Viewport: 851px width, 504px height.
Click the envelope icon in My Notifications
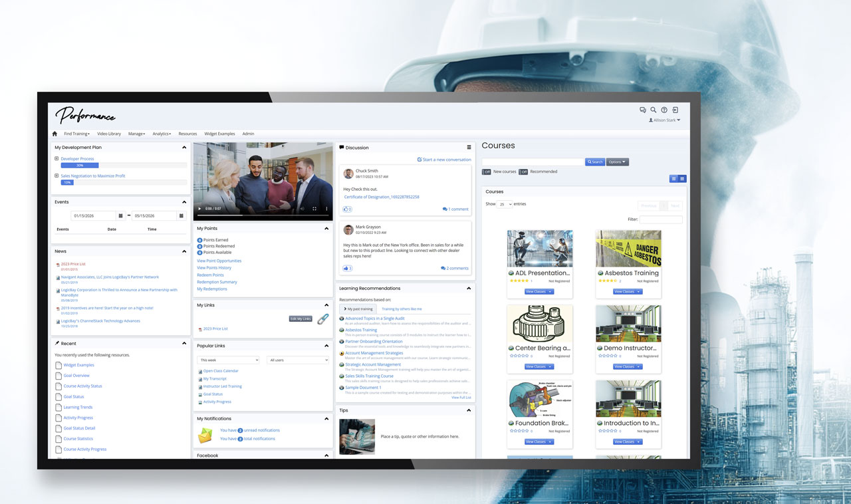[x=206, y=436]
